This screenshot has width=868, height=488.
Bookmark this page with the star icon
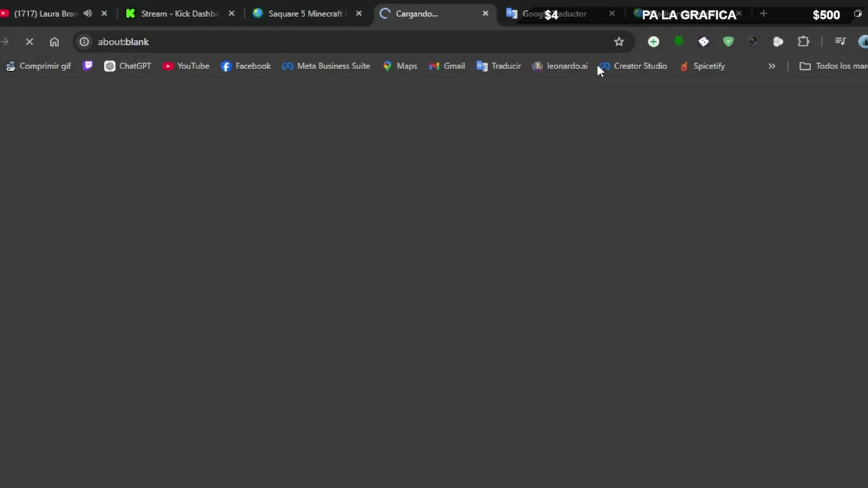coord(619,42)
